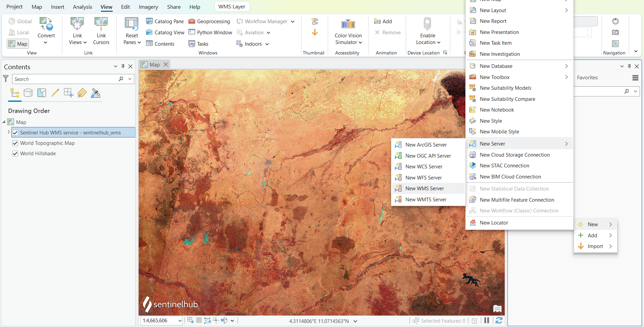The height and width of the screenshot is (327, 644).
Task: Open the Catalog Pane
Action: 165,21
